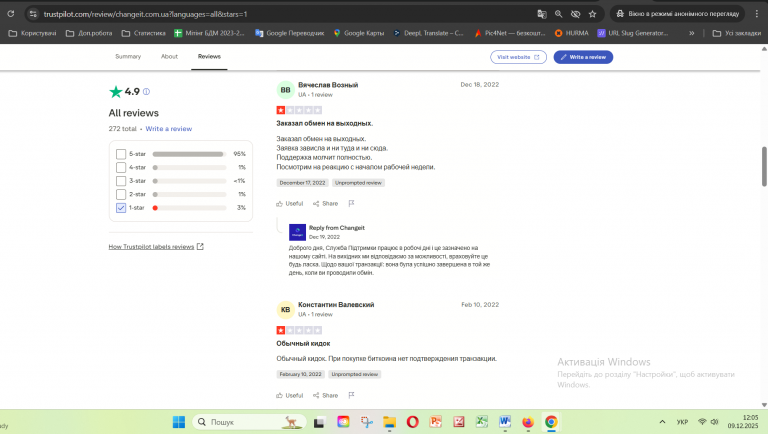This screenshot has width=768, height=434.
Task: Check the 5-star filter checkbox
Action: 121,154
